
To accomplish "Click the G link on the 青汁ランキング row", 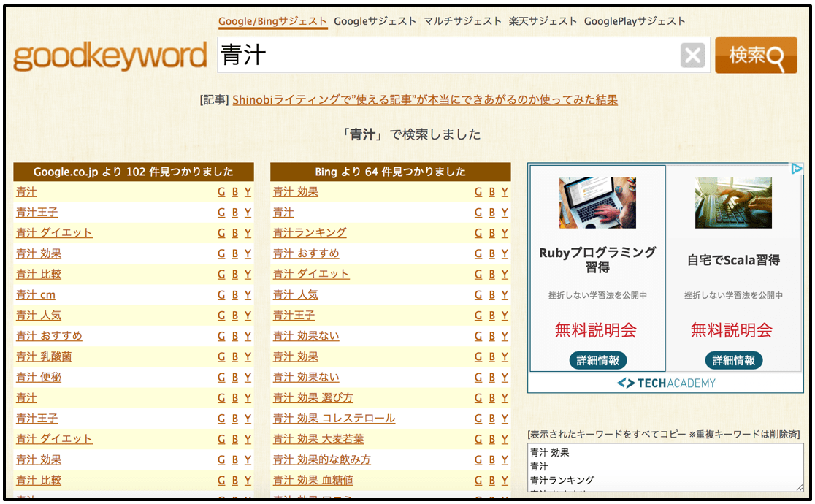I will (478, 233).
